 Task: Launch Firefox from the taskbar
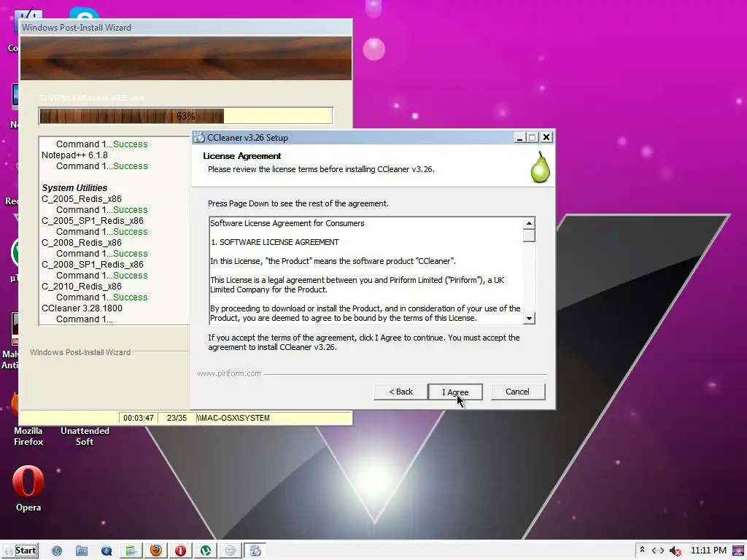[156, 551]
